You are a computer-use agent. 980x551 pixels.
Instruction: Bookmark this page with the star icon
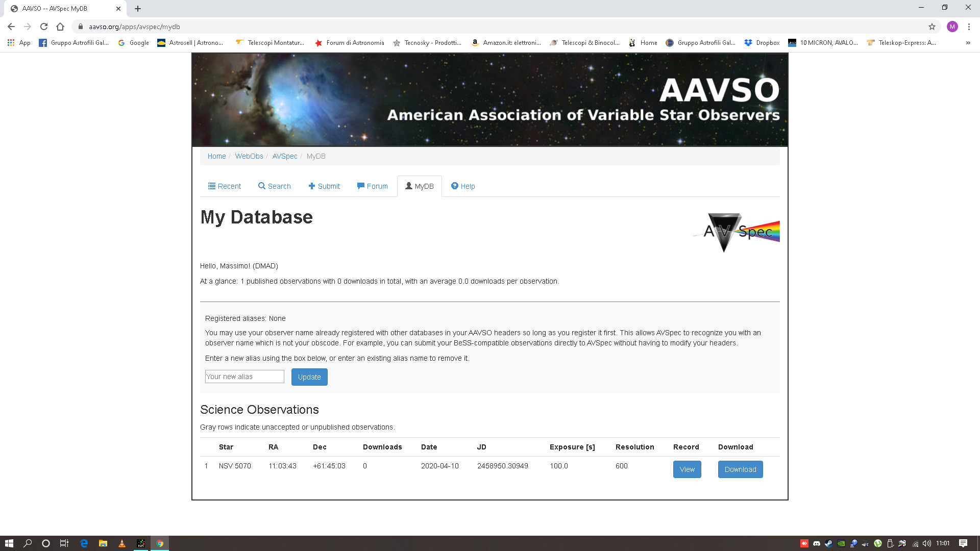tap(932, 27)
